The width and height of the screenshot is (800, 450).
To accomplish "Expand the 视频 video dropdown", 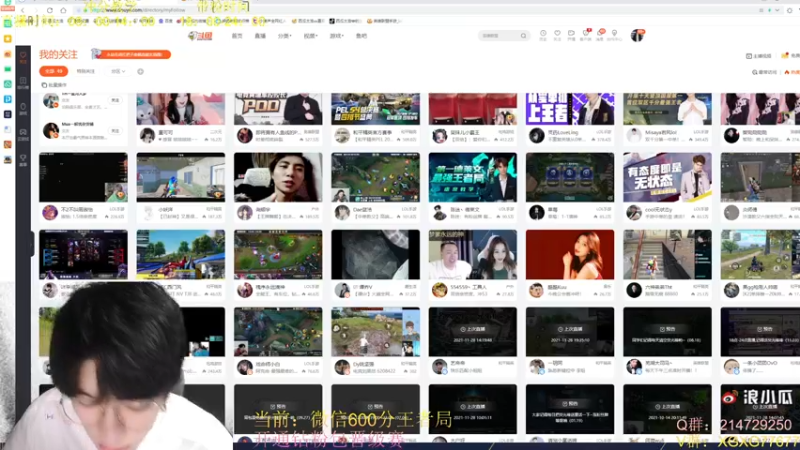I will [310, 36].
